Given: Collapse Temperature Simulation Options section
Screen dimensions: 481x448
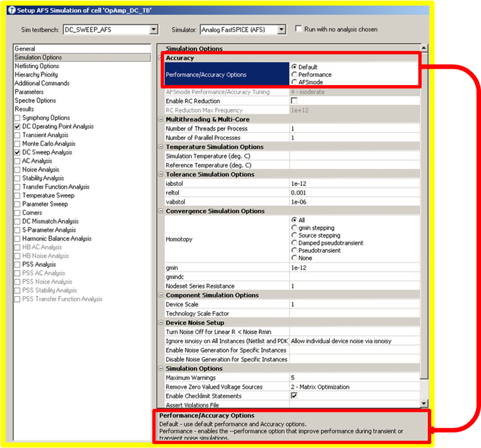Looking at the screenshot, I should tap(160, 147).
